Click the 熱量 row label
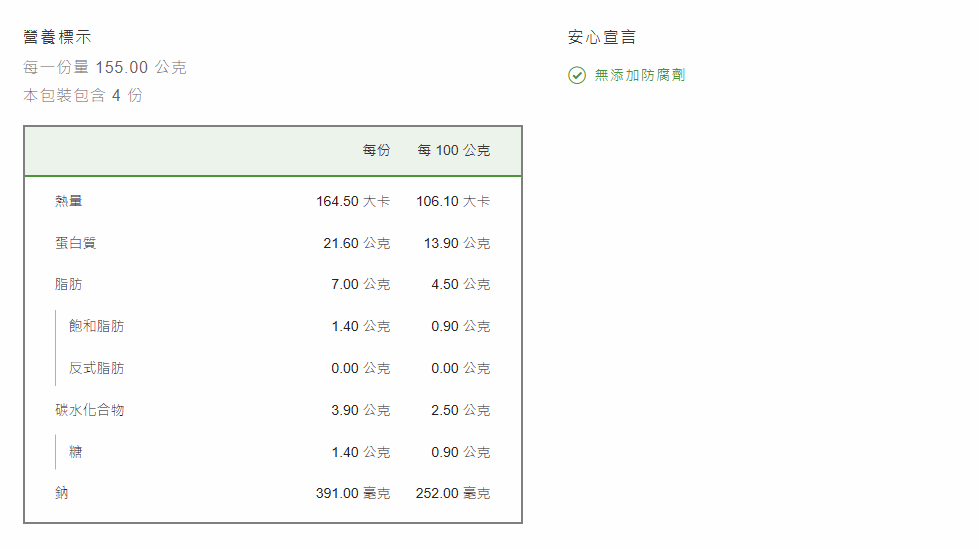This screenshot has width=979, height=549. [x=69, y=201]
